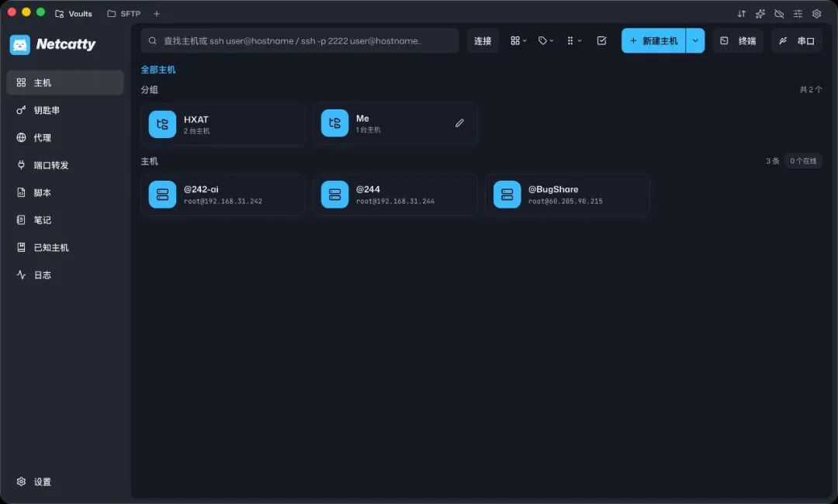Open the Me group card
The height and width of the screenshot is (504, 838).
point(396,123)
